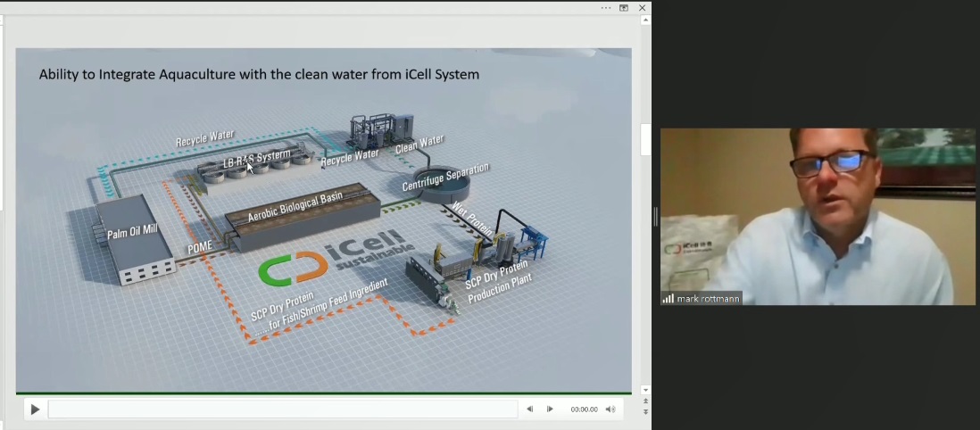Mute the slide audio via speaker icon
Viewport: 980px width, 430px height.
click(x=610, y=409)
